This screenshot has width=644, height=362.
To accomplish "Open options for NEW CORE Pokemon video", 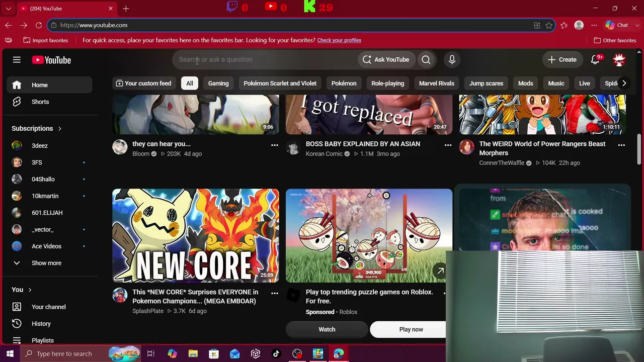I will pos(275,293).
